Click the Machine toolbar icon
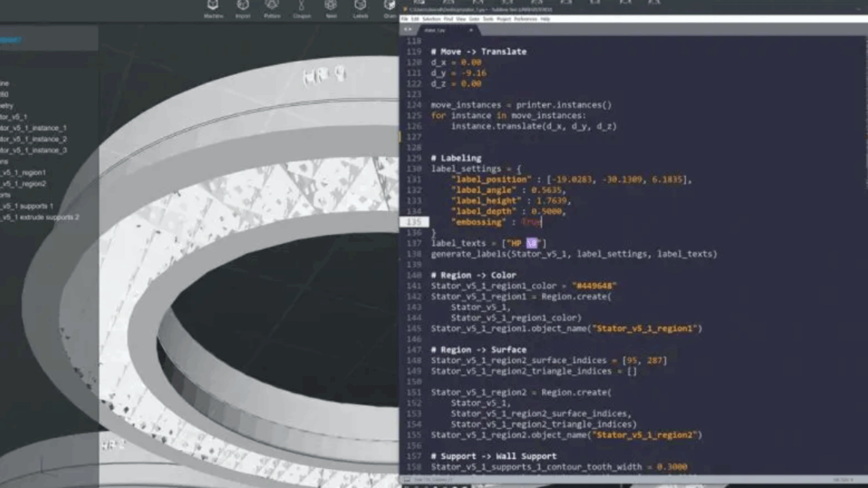Image resolution: width=868 pixels, height=488 pixels. [213, 8]
